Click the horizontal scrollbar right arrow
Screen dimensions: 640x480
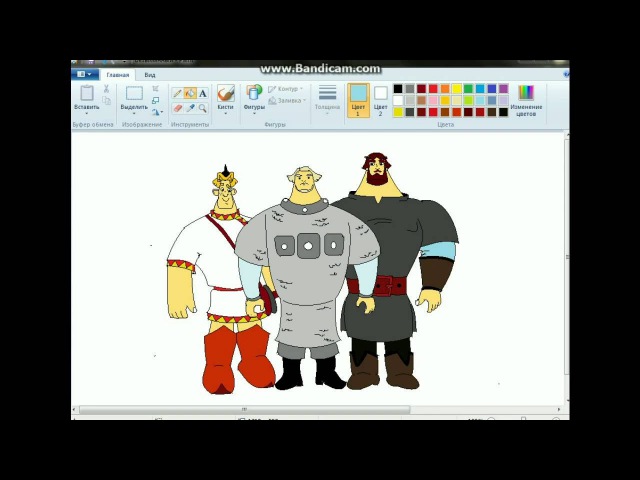point(559,409)
